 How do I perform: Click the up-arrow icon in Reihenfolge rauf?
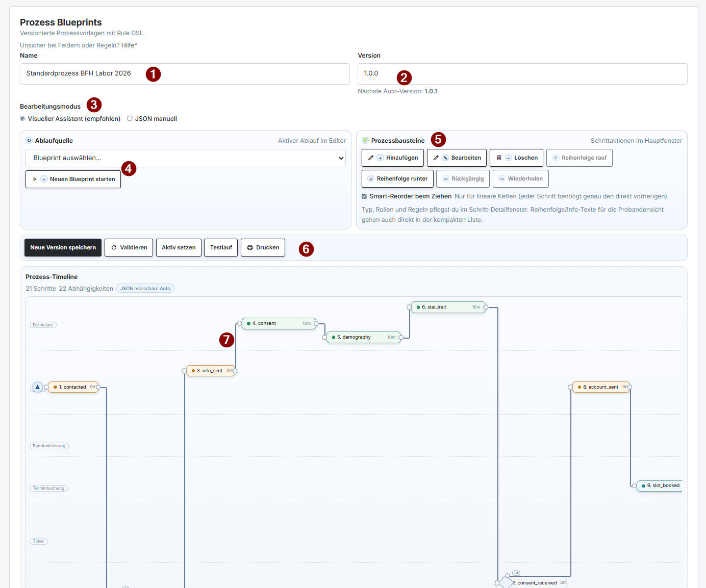[x=556, y=158]
